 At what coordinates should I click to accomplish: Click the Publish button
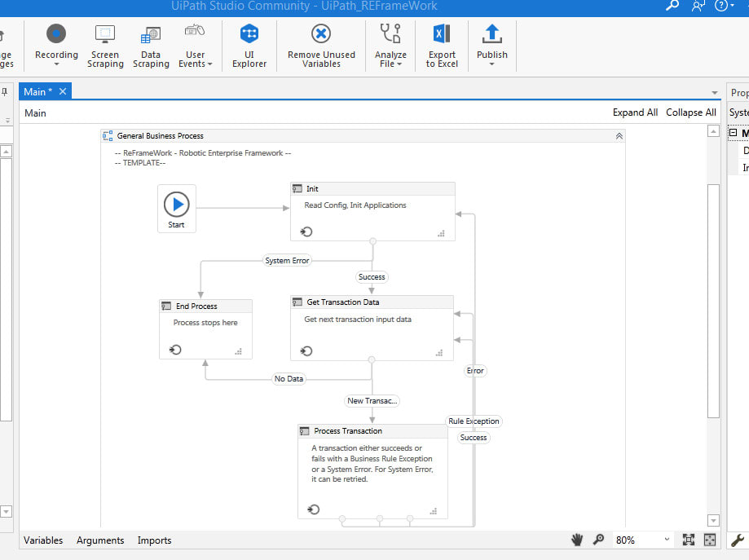(492, 46)
